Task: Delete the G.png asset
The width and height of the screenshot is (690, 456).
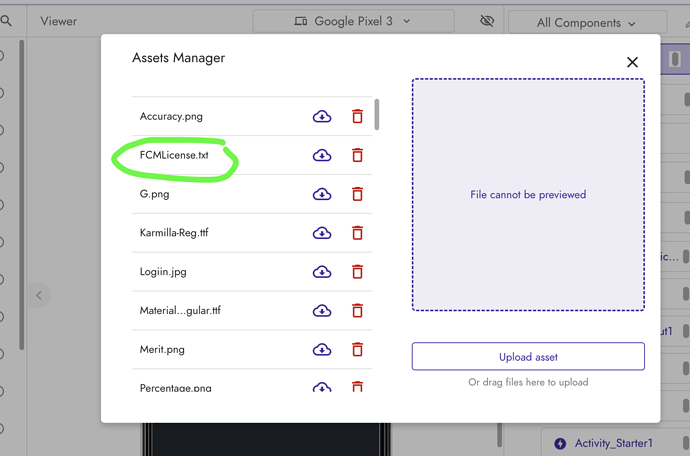Action: click(x=357, y=194)
